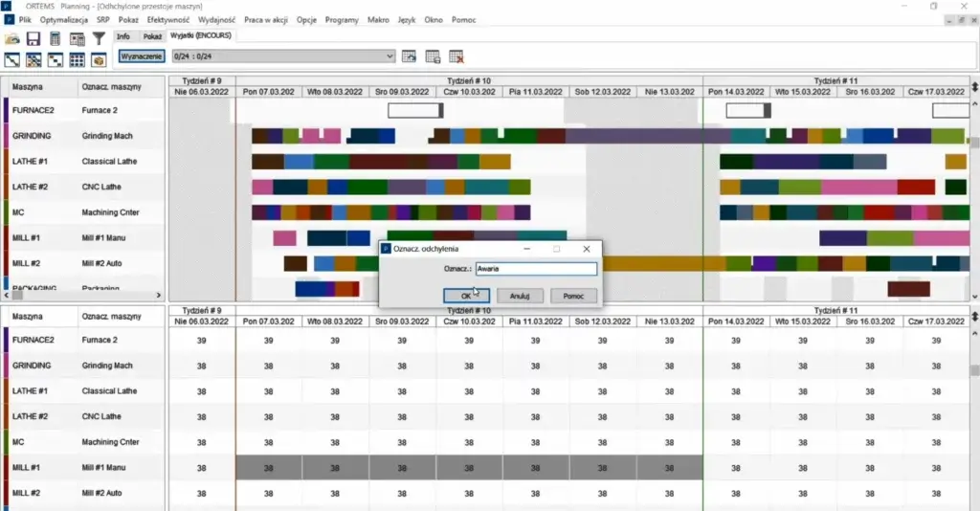The width and height of the screenshot is (980, 511).
Task: Click the double-arrow pane expander at top right
Action: (x=974, y=87)
